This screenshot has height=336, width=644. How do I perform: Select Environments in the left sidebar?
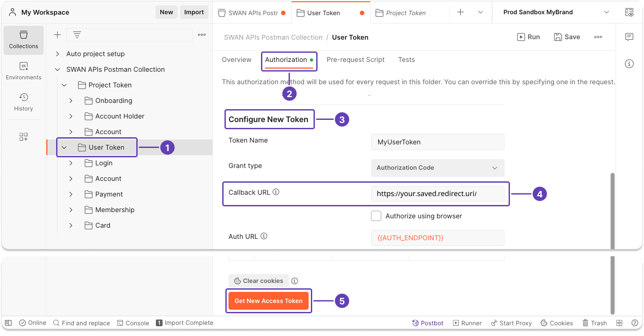click(x=24, y=71)
